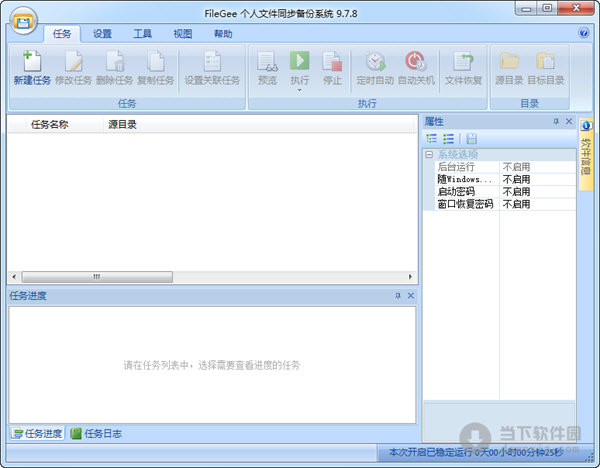The image size is (600, 468).
Task: Click the Timed Auto (定时自动) clock icon
Action: point(375,61)
